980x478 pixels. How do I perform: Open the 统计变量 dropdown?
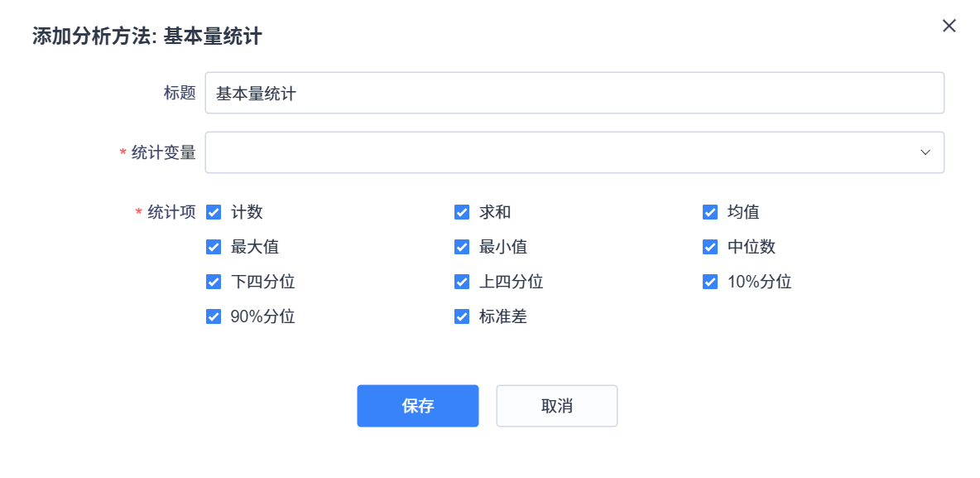[x=563, y=152]
